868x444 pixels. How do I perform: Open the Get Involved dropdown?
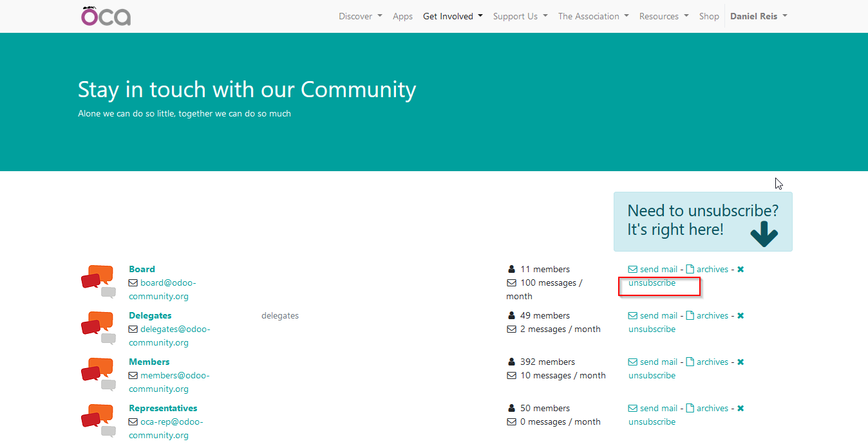pyautogui.click(x=453, y=16)
